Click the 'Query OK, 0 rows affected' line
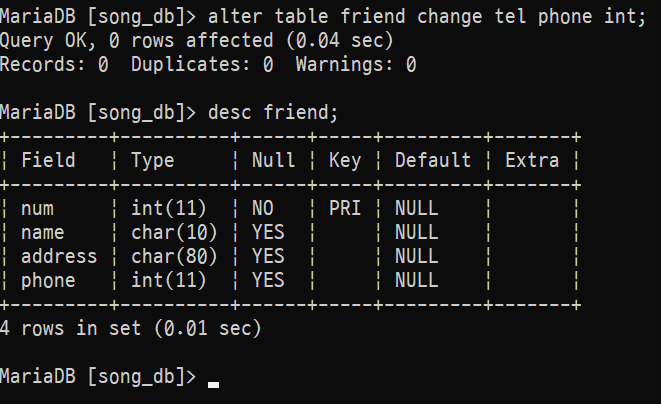 pyautogui.click(x=197, y=41)
